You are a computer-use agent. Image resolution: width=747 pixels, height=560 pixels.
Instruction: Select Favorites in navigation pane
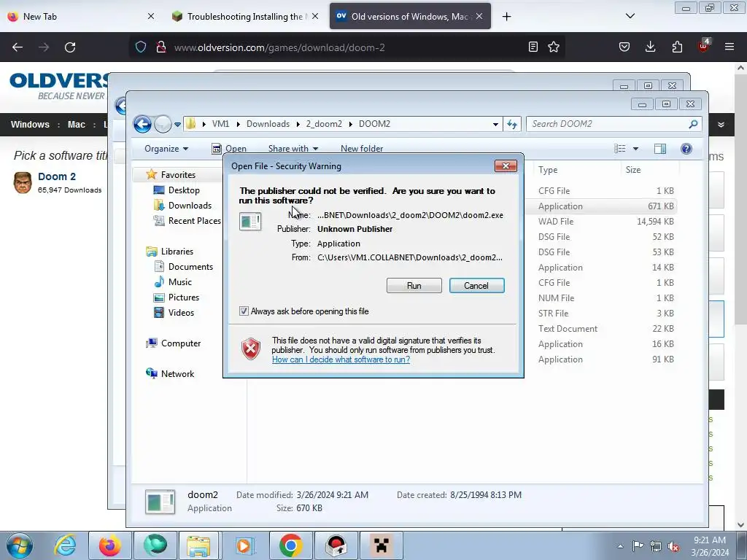coord(178,175)
